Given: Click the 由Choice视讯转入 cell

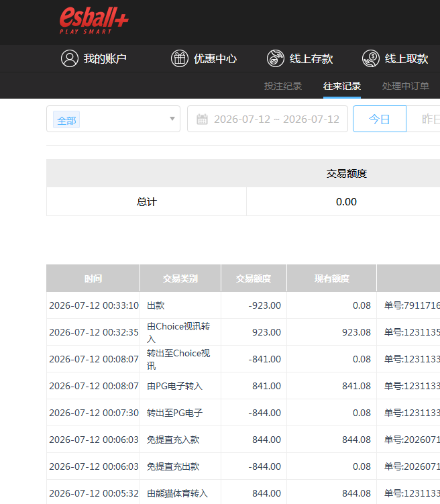Looking at the screenshot, I should click(x=180, y=332).
